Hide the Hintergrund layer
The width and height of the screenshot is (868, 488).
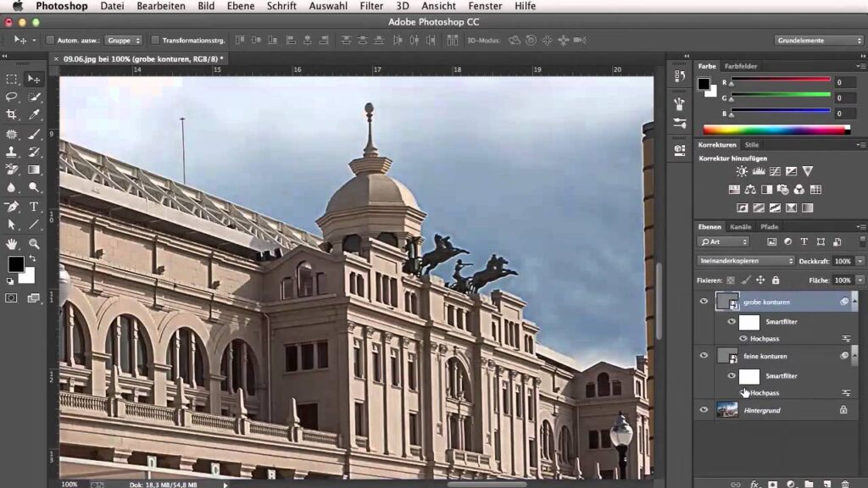click(x=704, y=410)
